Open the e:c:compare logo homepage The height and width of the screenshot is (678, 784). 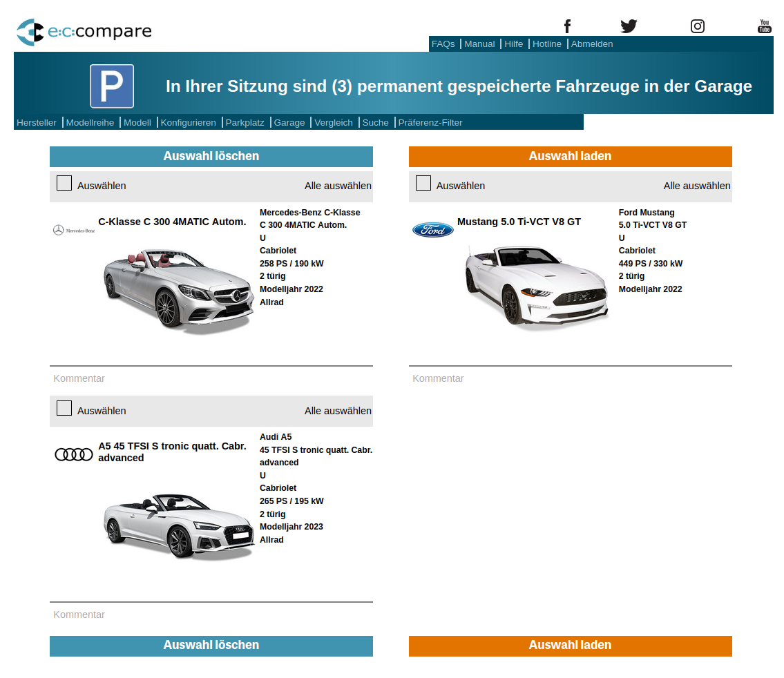pyautogui.click(x=84, y=32)
